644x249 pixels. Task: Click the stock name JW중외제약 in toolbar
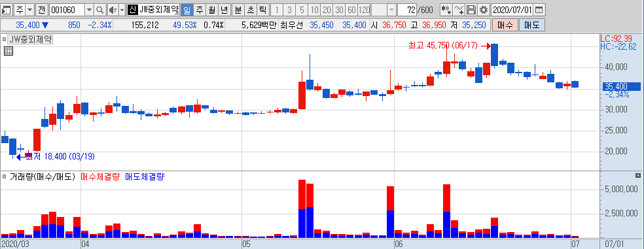point(158,9)
